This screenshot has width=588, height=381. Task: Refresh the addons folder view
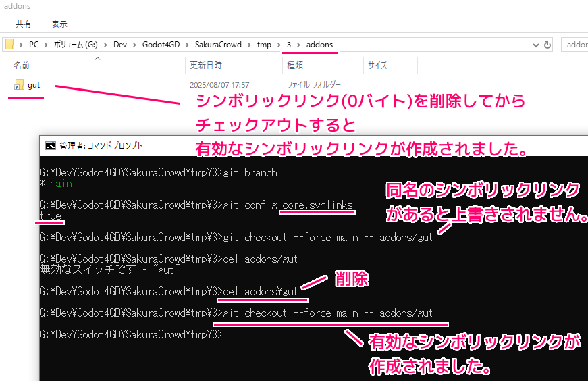(547, 45)
